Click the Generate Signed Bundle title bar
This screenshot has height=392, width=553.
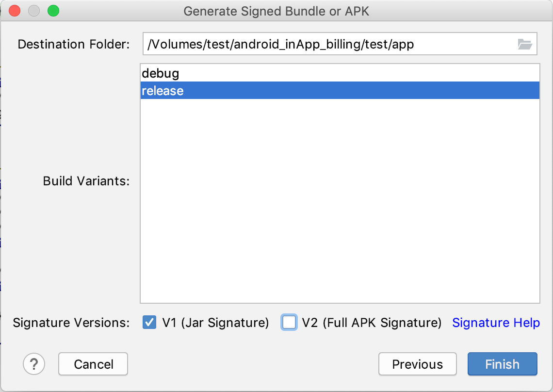[x=276, y=11]
